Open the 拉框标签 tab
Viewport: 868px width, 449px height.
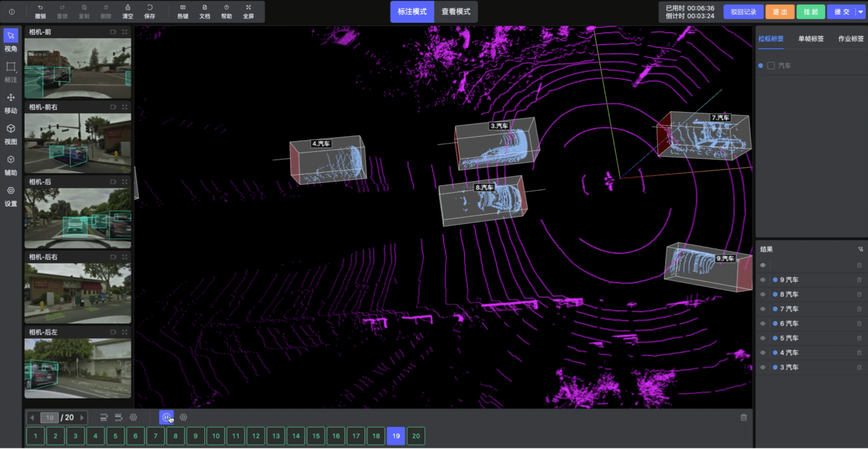(771, 38)
